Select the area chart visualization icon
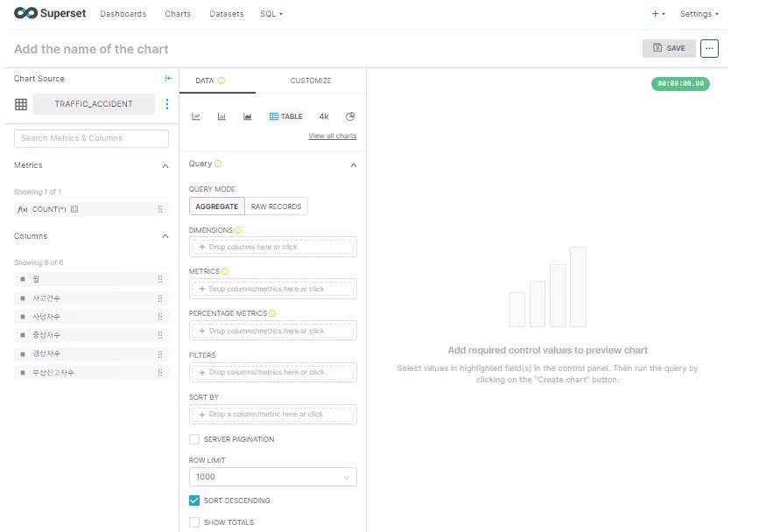 tap(248, 116)
